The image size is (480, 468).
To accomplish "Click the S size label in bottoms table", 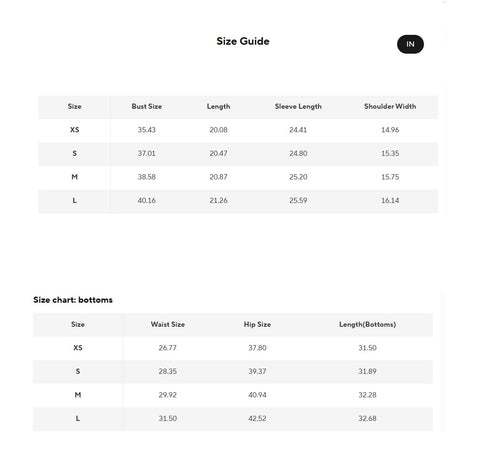I will tap(78, 371).
